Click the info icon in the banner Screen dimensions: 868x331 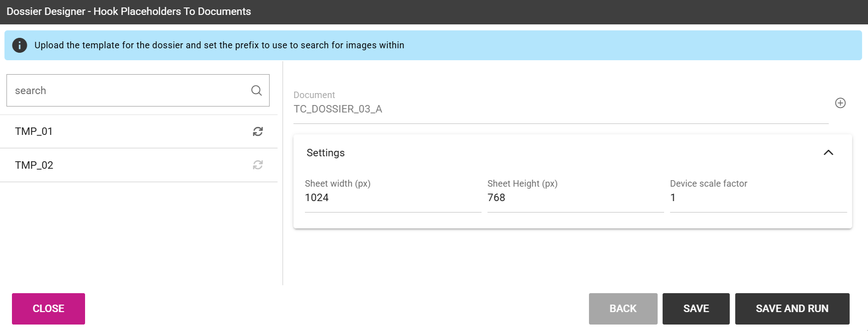pyautogui.click(x=19, y=45)
